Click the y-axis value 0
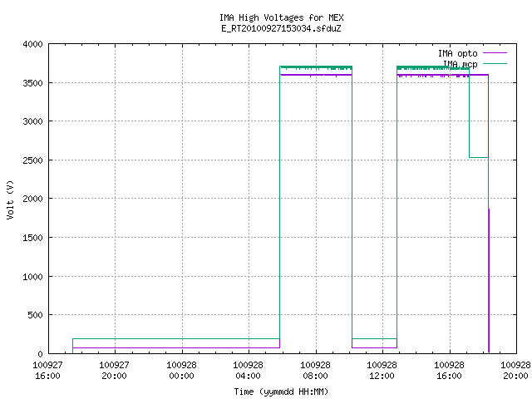Viewport: 532px width, 399px height. pos(40,354)
